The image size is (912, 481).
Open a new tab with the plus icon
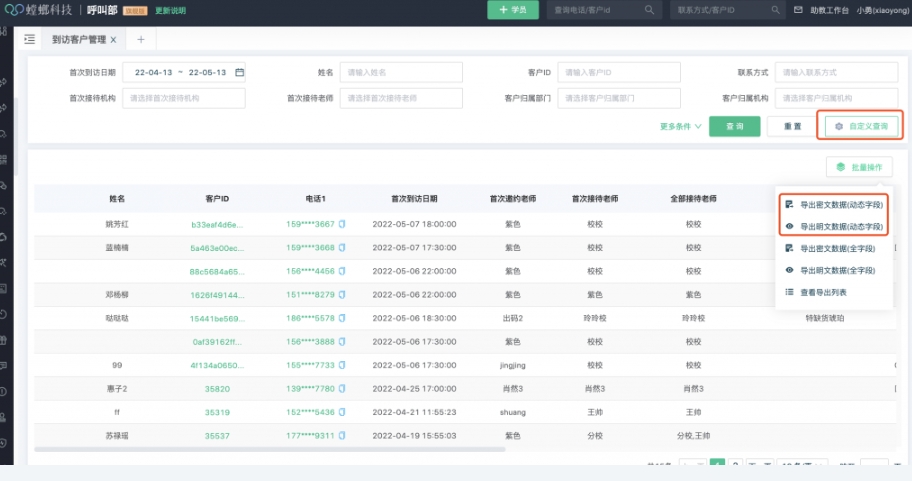tap(141, 40)
